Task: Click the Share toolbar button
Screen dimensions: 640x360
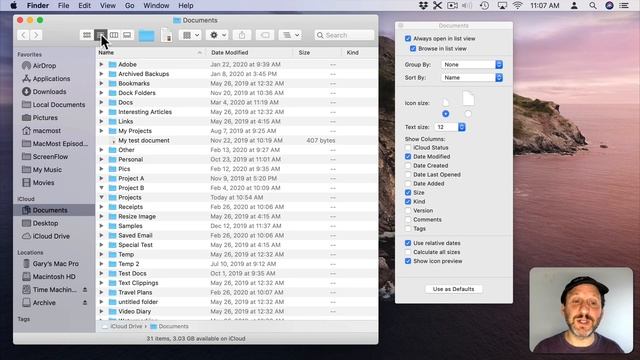Action: click(x=242, y=35)
